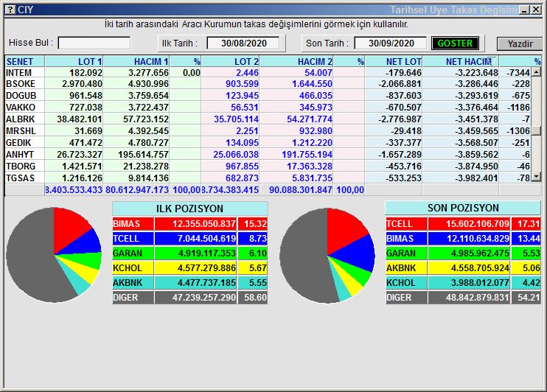Image resolution: width=547 pixels, height=392 pixels.
Task: Click the gray DIGER label in ILK POZISYON
Action: click(133, 298)
